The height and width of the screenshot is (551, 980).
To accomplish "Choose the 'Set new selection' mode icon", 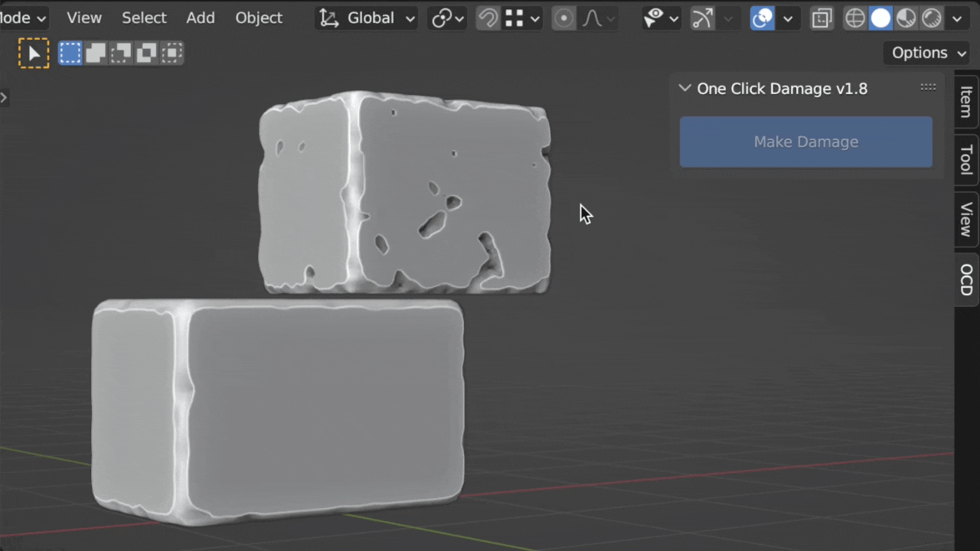I will coord(70,53).
